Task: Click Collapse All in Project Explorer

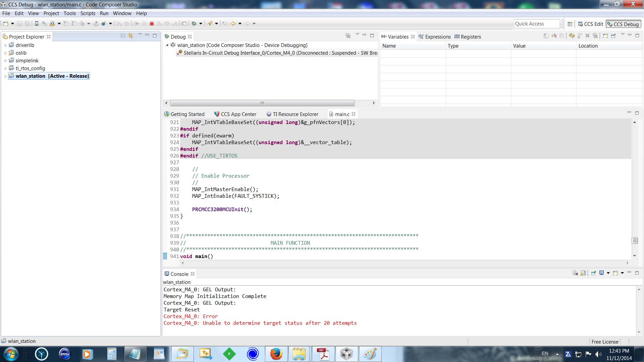Action: click(x=123, y=36)
